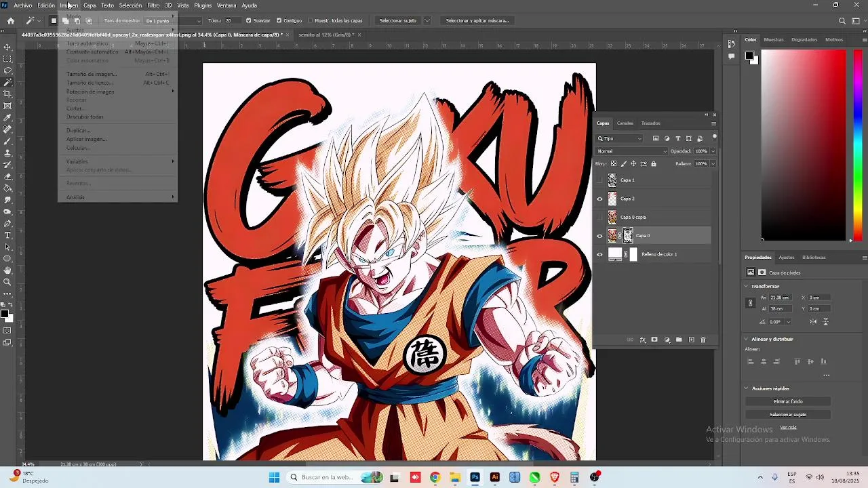Select the Frame tool
868x488 pixels.
coord(7,106)
